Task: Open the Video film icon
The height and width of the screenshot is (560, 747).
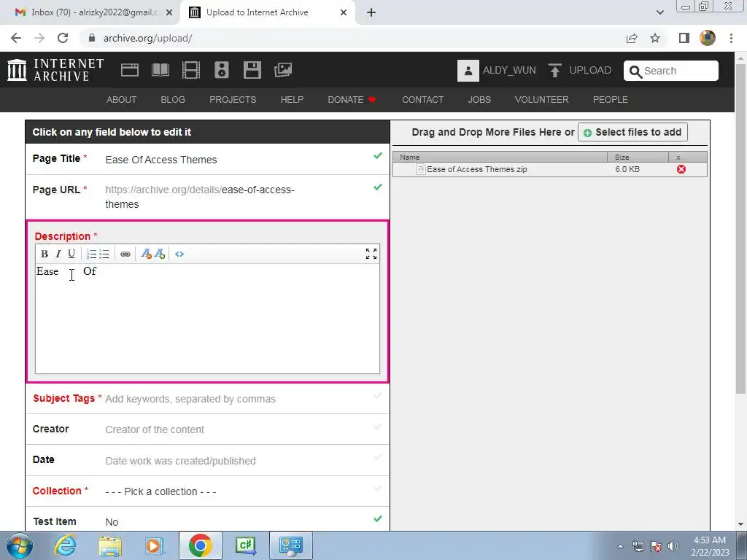Action: (191, 70)
